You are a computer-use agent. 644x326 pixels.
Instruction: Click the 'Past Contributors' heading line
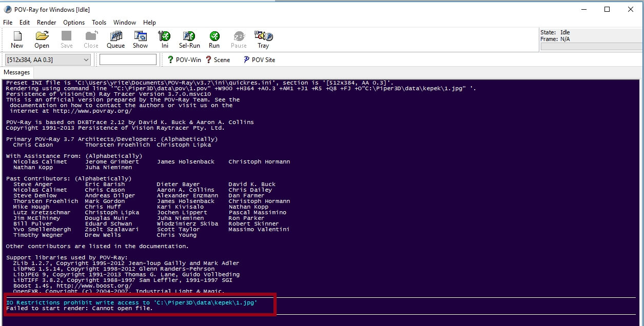(69, 178)
